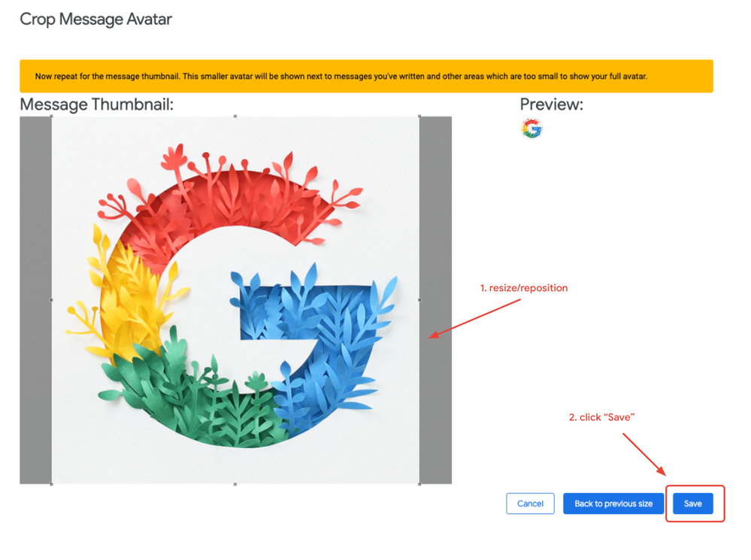This screenshot has height=560, width=751.
Task: Click the Save button
Action: pos(692,504)
